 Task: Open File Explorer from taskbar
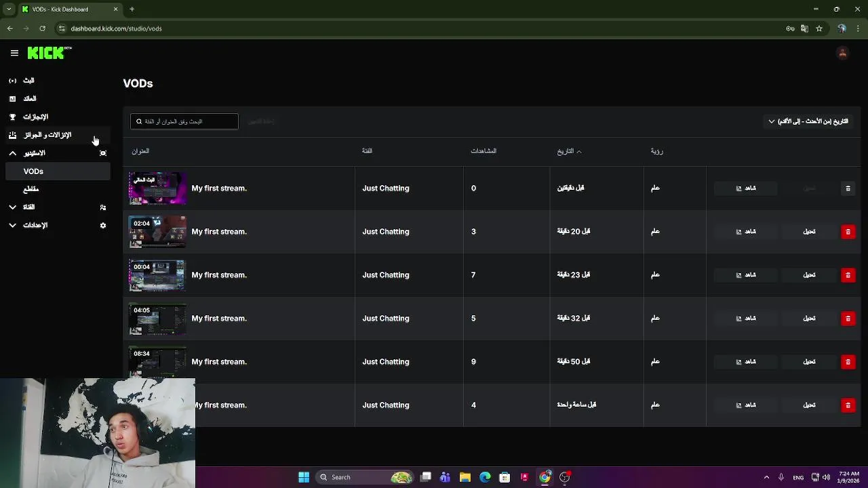click(465, 477)
